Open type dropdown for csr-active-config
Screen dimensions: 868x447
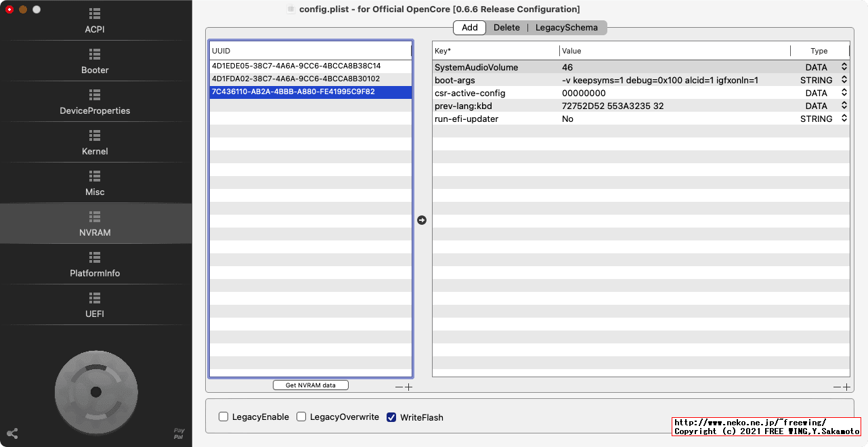coord(844,93)
